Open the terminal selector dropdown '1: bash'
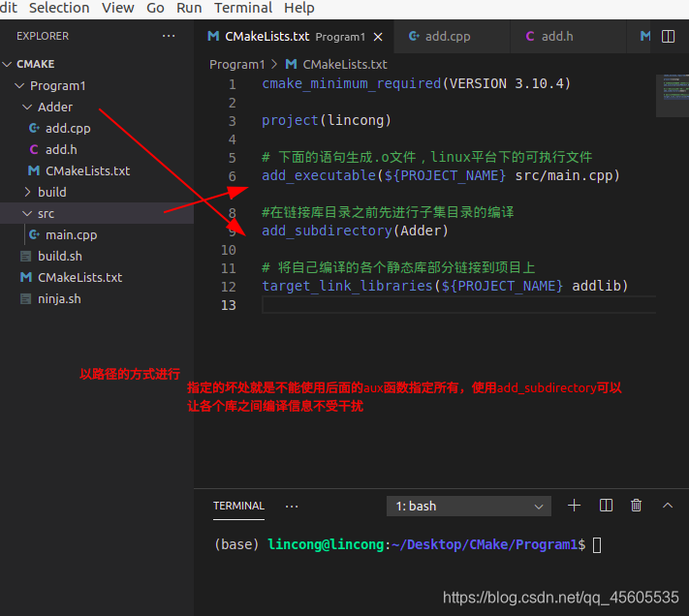 point(468,507)
